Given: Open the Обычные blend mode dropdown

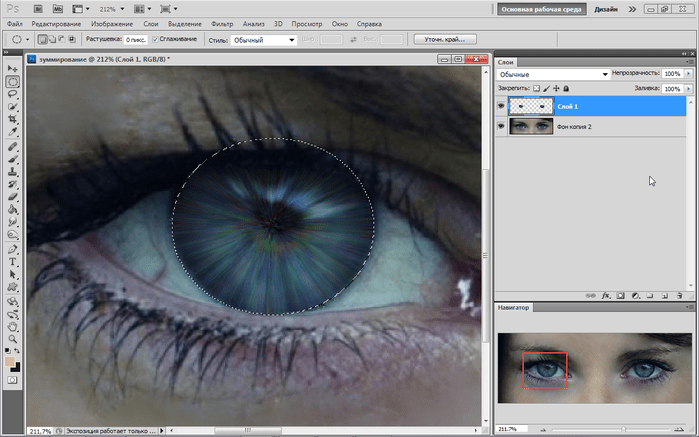Looking at the screenshot, I should pyautogui.click(x=553, y=74).
